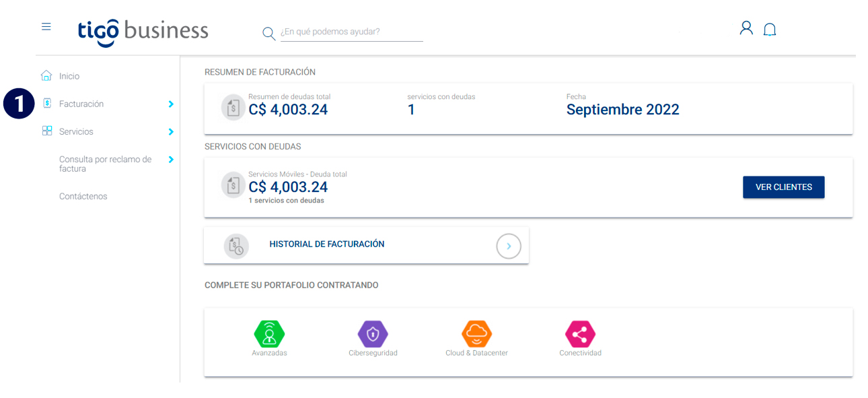Viewport: 868px width, 398px height.
Task: Open the hamburger menu icon
Action: tap(46, 27)
